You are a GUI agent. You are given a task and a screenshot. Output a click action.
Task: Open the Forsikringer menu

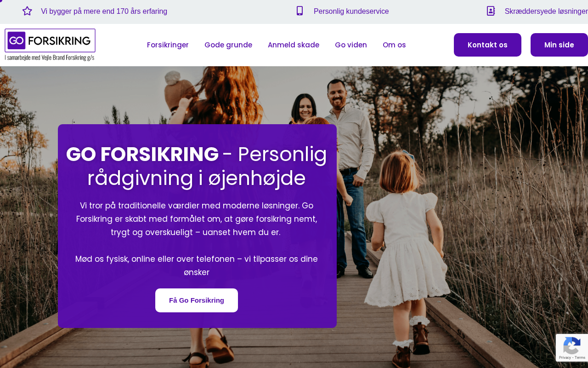(x=168, y=45)
